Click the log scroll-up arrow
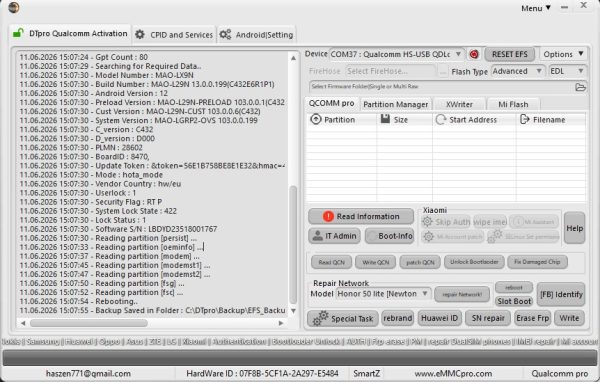Screen dimensions: 600x382 pos(293,58)
